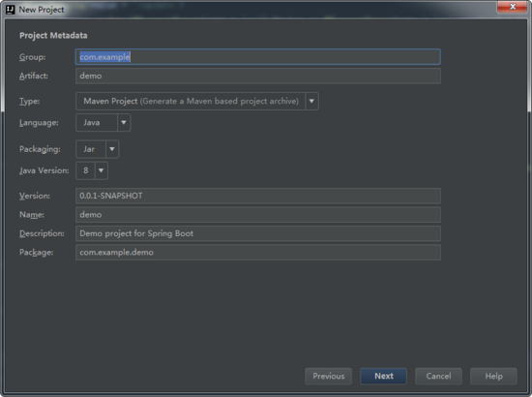Image resolution: width=532 pixels, height=397 pixels.
Task: Focus the Name input field
Action: coord(258,215)
